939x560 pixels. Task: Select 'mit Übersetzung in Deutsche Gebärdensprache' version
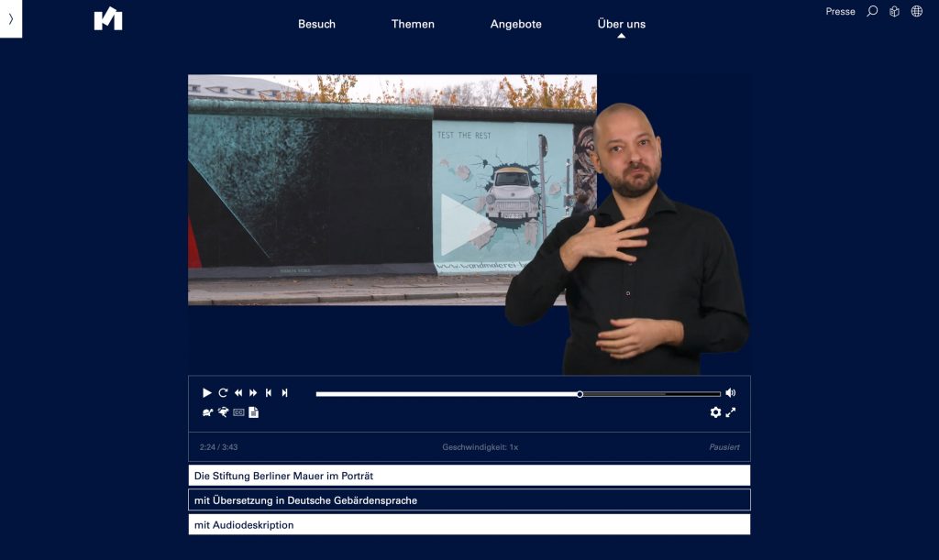point(469,500)
